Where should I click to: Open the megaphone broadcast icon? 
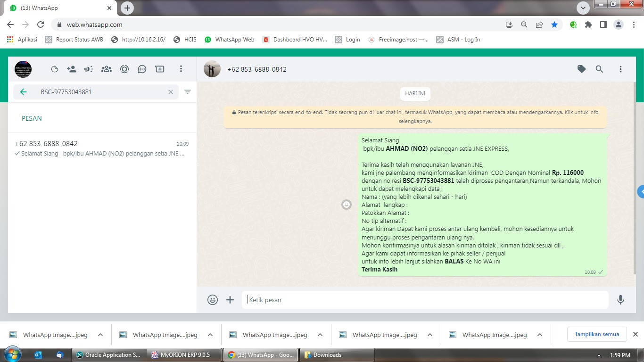pyautogui.click(x=89, y=69)
